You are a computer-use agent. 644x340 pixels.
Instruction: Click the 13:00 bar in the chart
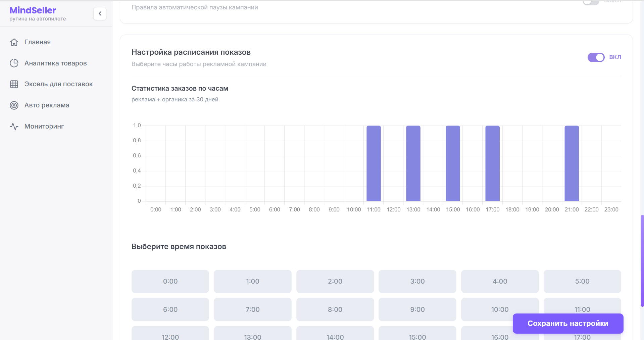413,163
